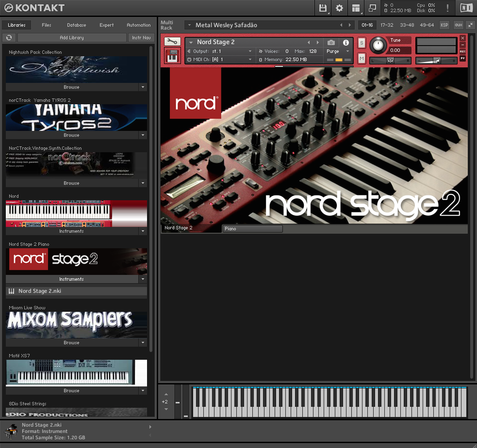Select Nord Stage 2.nki in the list

coord(76,291)
